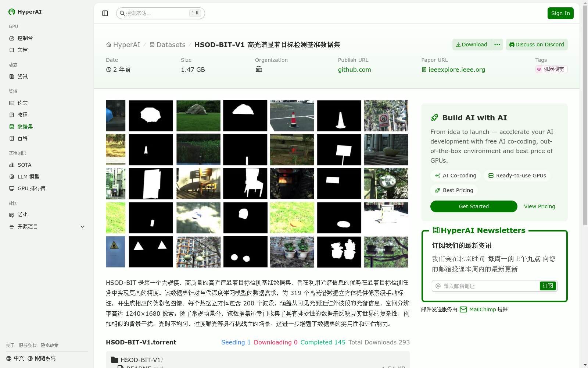Click the traffic cone photo thumbnail
Image resolution: width=588 pixels, height=368 pixels.
292,116
